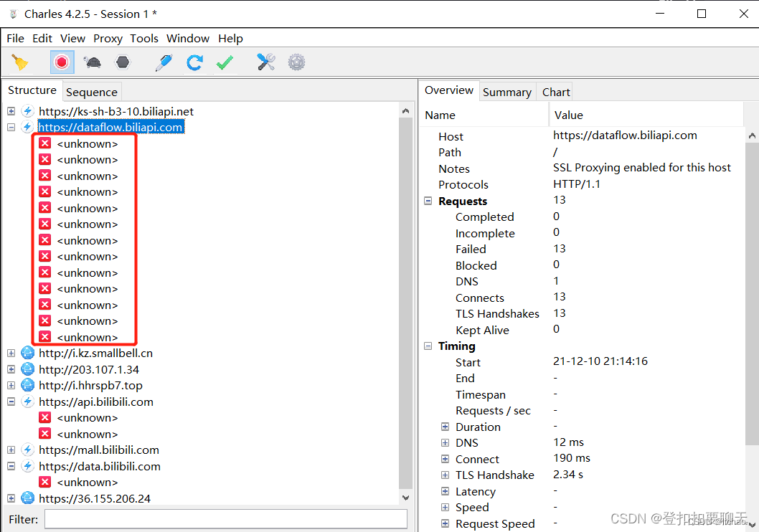Expand the mall.bilibili.com host node
Image resolution: width=759 pixels, height=532 pixels.
pos(11,450)
